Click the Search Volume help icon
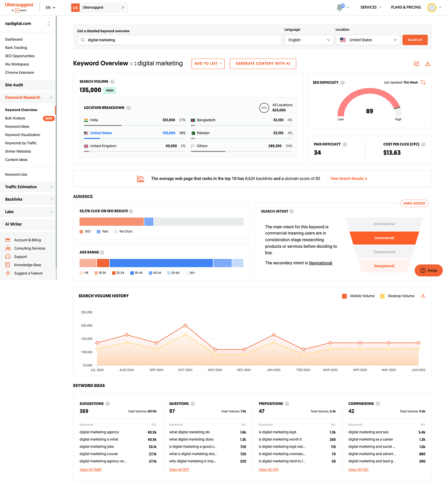The width and height of the screenshot is (448, 489). tap(112, 82)
